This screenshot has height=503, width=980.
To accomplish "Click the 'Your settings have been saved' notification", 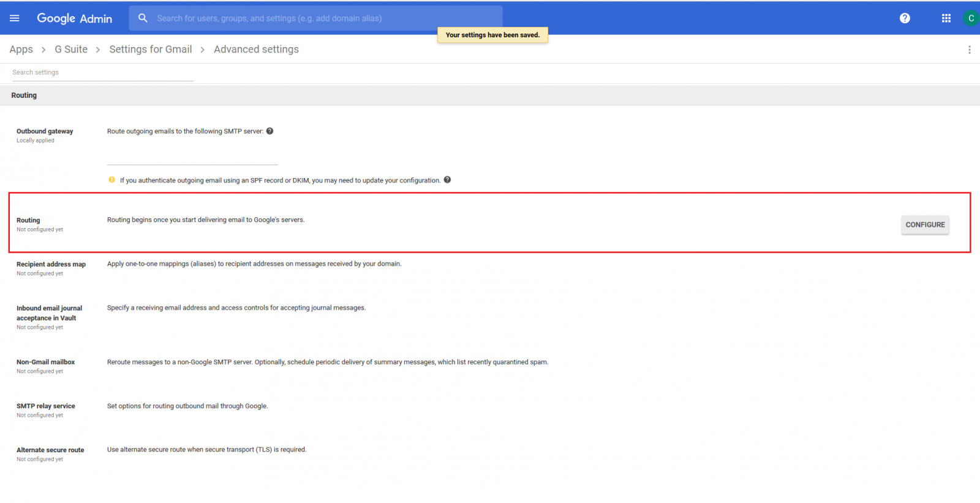I will (x=492, y=35).
